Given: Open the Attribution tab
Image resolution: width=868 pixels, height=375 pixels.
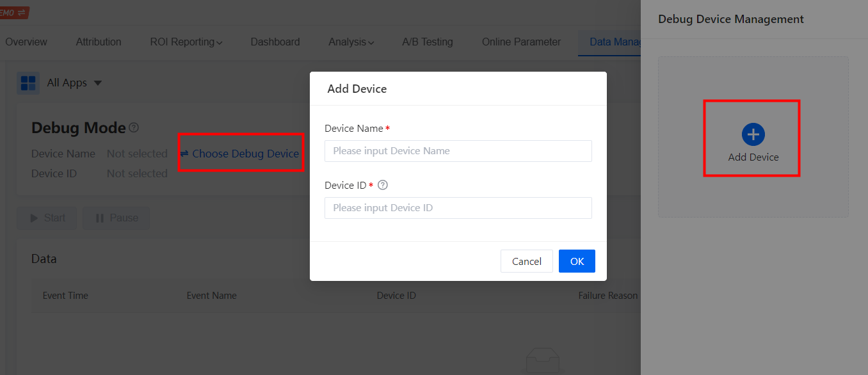Looking at the screenshot, I should pyautogui.click(x=99, y=42).
